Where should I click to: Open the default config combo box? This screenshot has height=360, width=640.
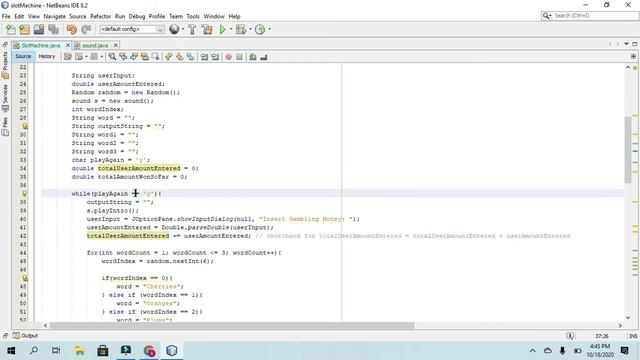(x=132, y=29)
